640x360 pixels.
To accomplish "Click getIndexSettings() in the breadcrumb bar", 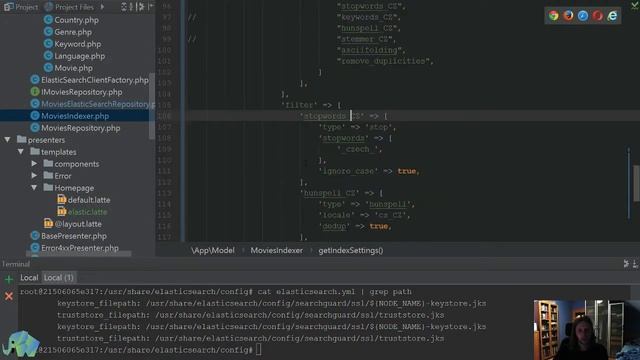I will point(351,251).
